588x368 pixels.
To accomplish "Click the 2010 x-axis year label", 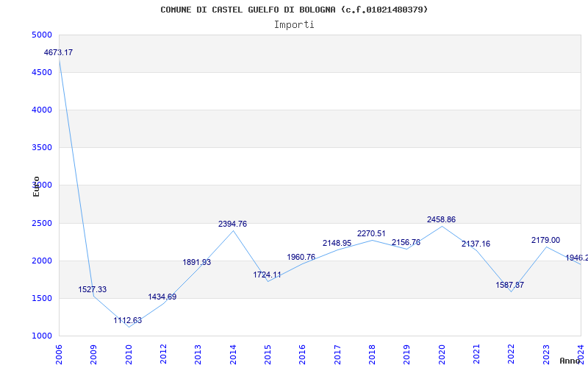I will [x=129, y=355].
